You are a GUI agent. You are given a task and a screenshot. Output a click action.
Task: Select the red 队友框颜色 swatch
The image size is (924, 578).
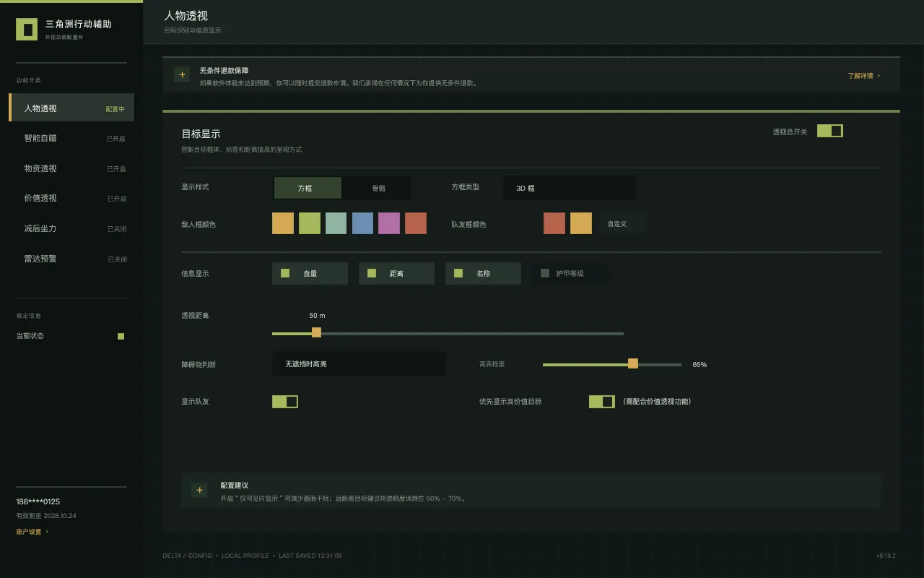point(554,223)
